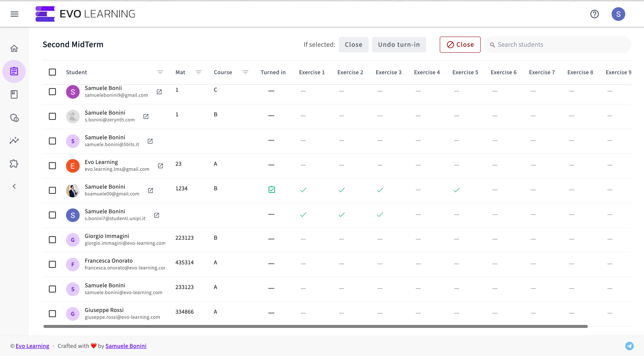The image size is (644, 356).
Task: Check the box for Giorgio Immagini
Action: coord(52,240)
